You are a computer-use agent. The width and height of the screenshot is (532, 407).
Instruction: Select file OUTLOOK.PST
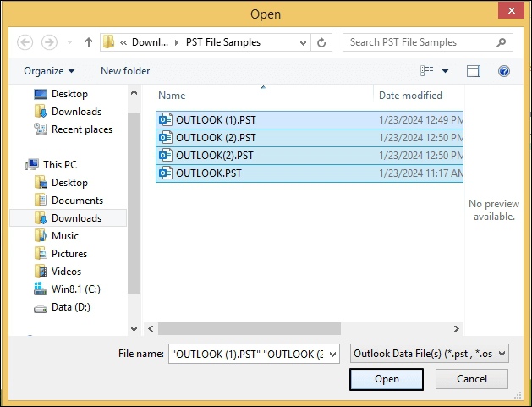click(x=310, y=173)
